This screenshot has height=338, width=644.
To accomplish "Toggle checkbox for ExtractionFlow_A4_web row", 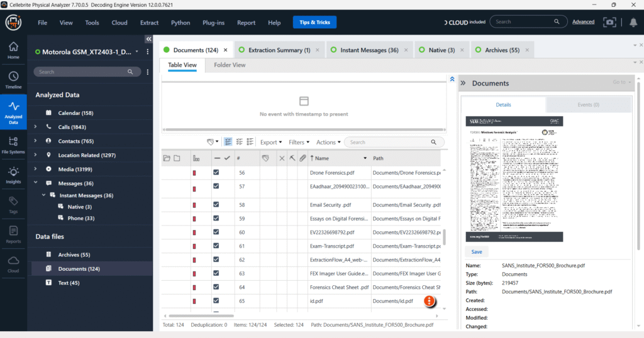I will click(216, 259).
